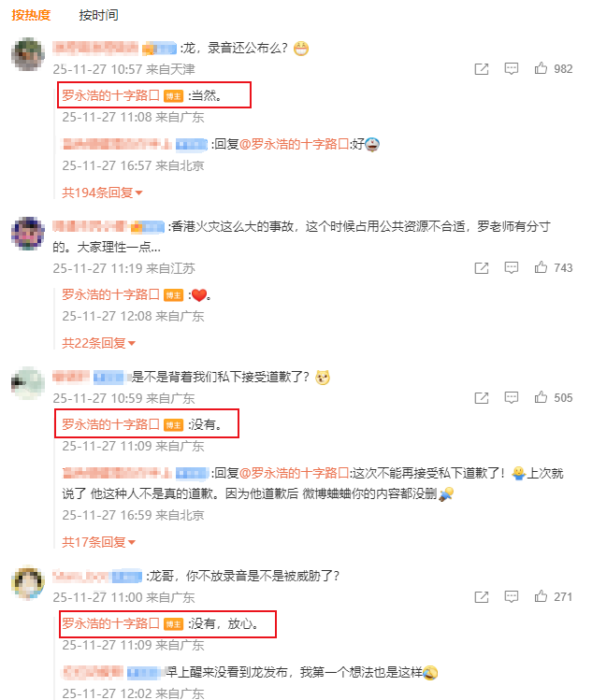Screen dimensions: 592x700
Task: Expand 共22条回复
Action: 98,343
